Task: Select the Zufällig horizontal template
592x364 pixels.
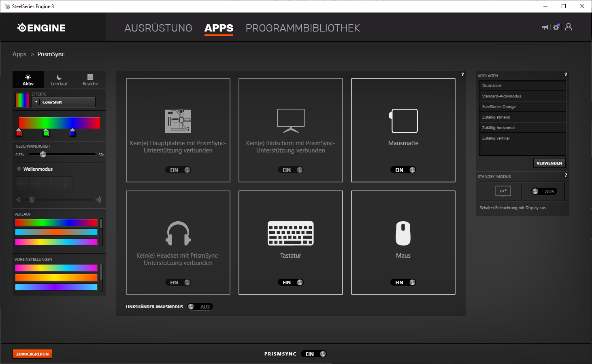Action: tap(522, 127)
